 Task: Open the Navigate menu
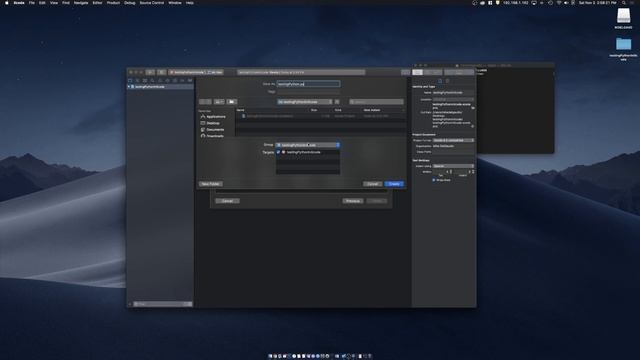(x=81, y=3)
